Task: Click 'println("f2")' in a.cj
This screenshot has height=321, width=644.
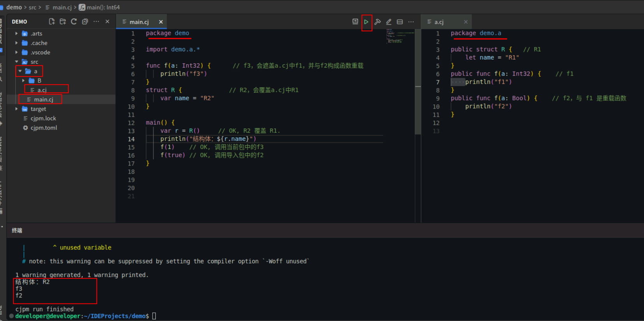Action: (489, 106)
